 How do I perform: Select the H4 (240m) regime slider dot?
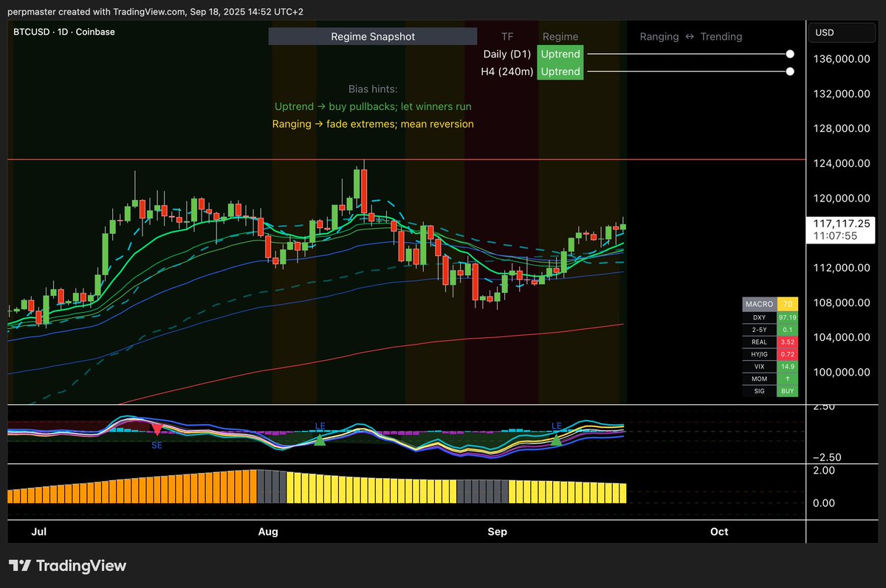pyautogui.click(x=790, y=72)
